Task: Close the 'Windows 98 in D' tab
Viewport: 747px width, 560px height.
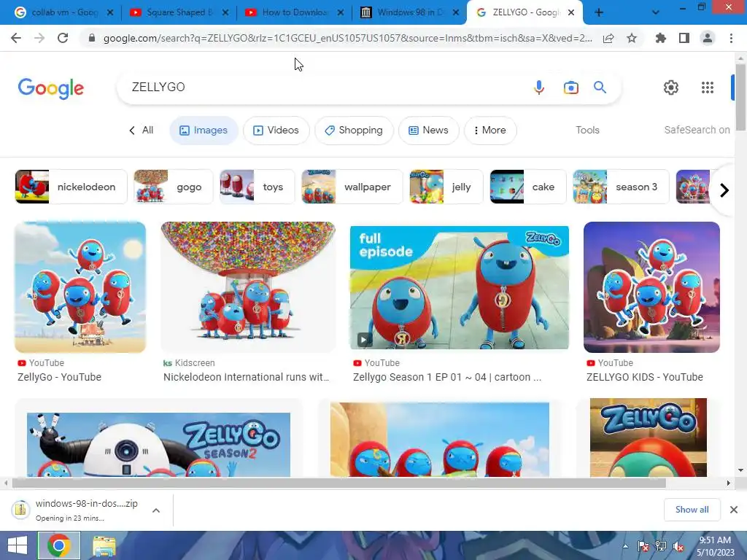Action: pyautogui.click(x=456, y=12)
